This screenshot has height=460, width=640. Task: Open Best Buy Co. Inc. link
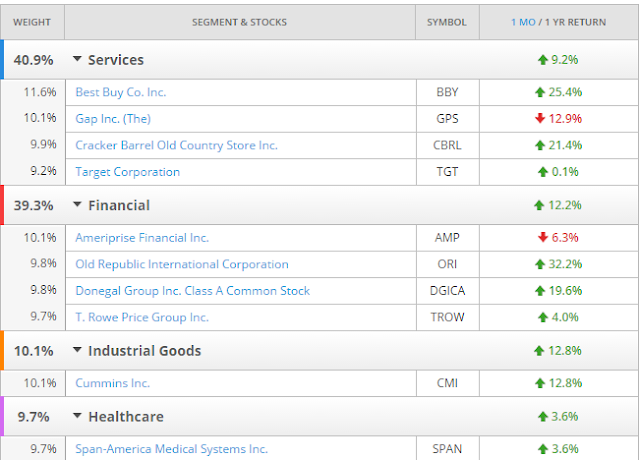(x=121, y=92)
